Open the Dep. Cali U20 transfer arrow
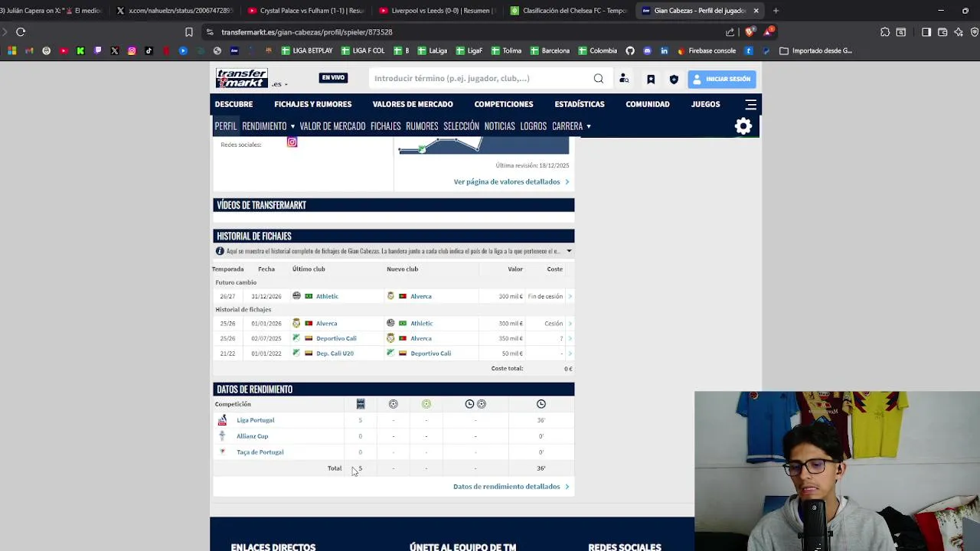 pos(570,354)
